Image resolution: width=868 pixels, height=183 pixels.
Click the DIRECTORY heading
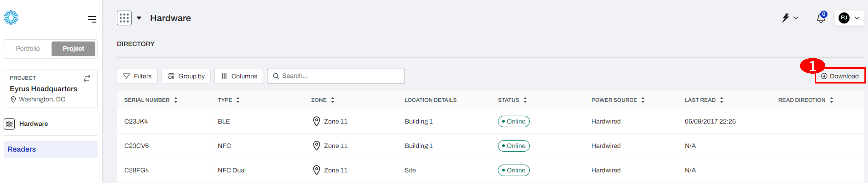[x=136, y=44]
